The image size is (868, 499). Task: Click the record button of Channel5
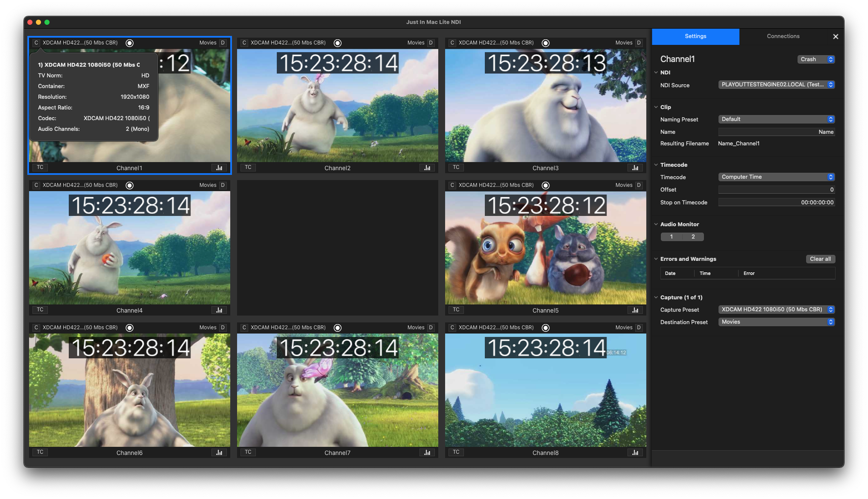545,185
